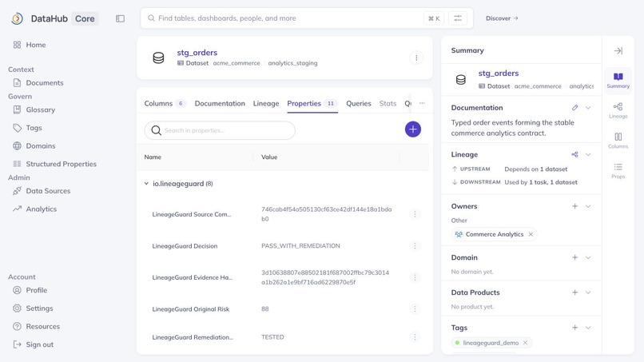Open the stg_orders header more-options menu
This screenshot has height=362, width=644.
[416, 58]
